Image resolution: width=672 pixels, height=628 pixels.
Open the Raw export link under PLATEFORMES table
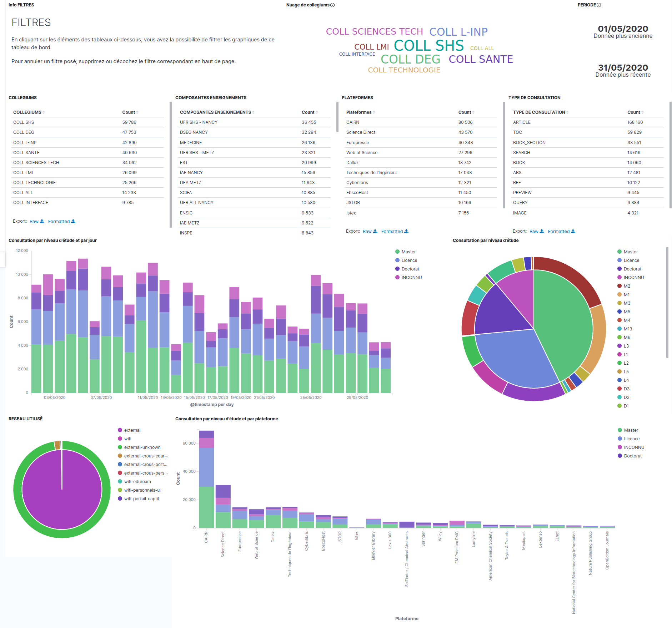(367, 232)
